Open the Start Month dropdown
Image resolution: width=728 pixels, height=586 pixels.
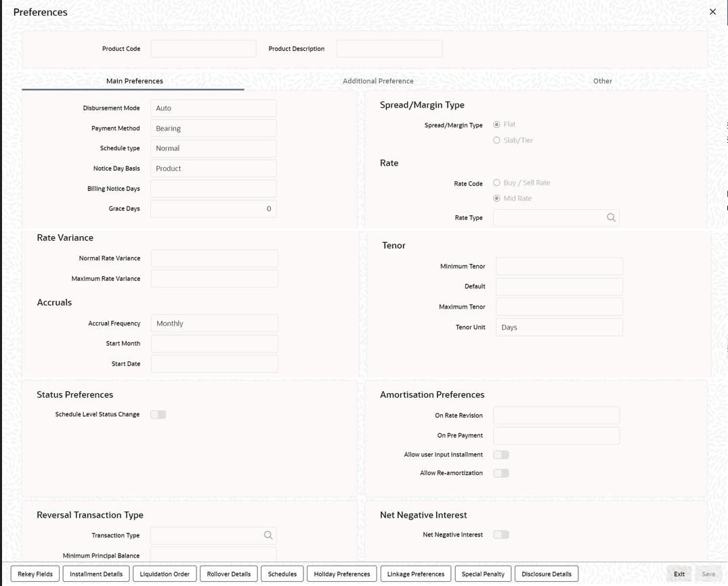click(215, 343)
